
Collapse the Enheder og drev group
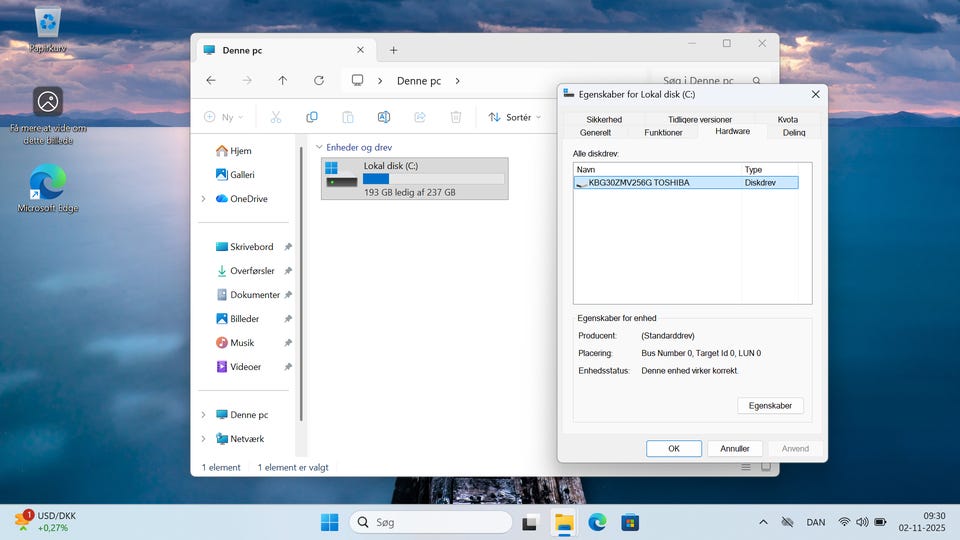[x=319, y=147]
